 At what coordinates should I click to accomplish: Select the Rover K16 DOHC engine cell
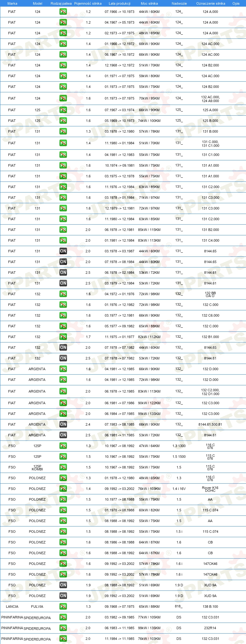210,489
